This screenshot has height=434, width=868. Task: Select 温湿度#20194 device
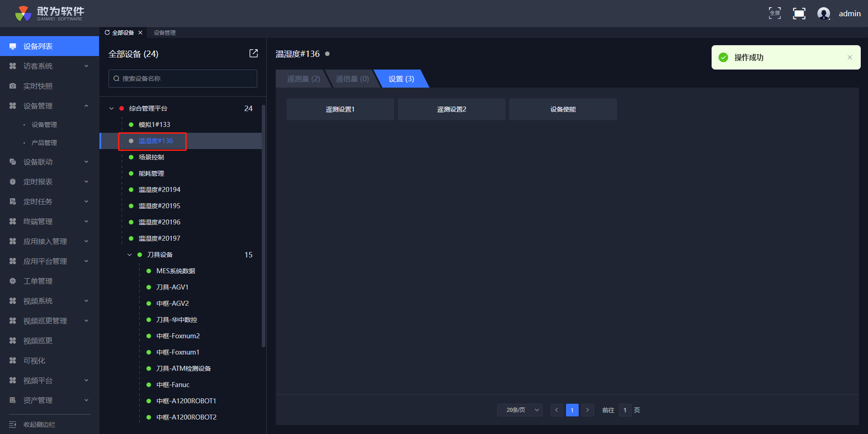click(x=159, y=190)
